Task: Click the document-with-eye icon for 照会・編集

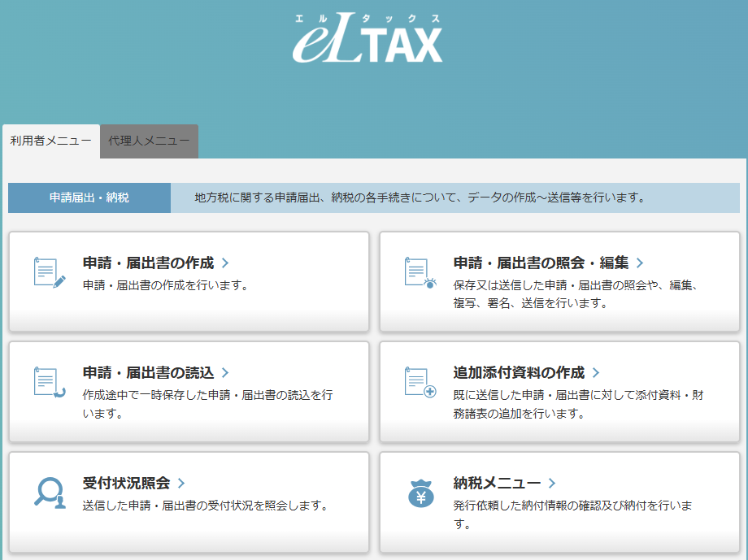Action: click(420, 273)
